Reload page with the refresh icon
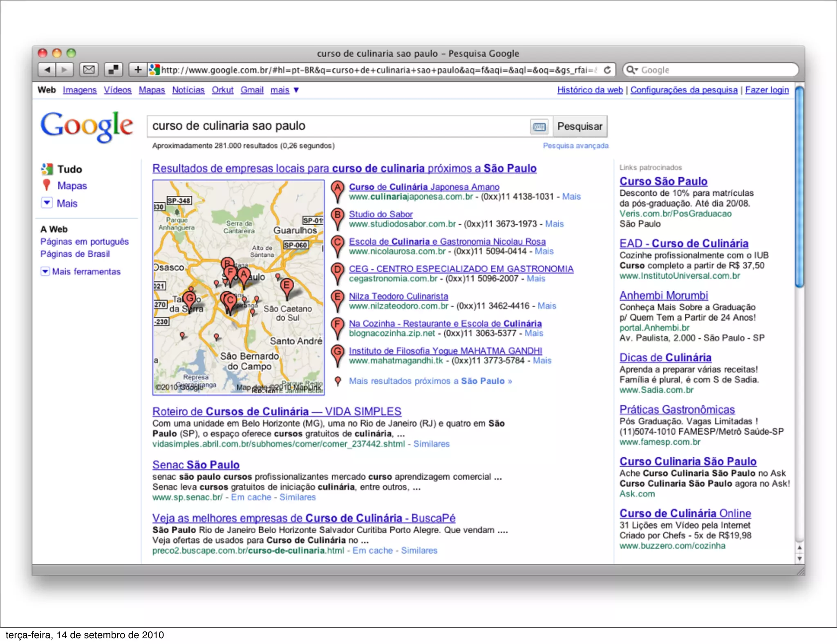The image size is (837, 644). tap(607, 70)
